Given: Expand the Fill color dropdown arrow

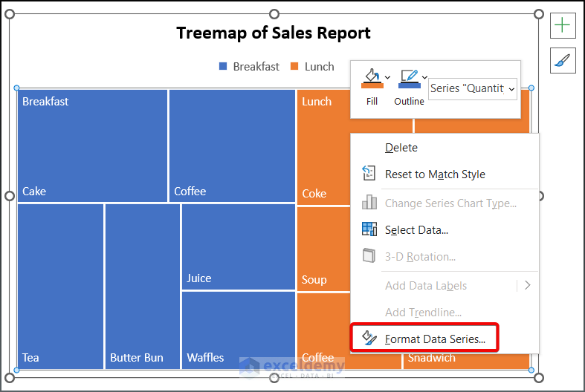Looking at the screenshot, I should [x=387, y=77].
